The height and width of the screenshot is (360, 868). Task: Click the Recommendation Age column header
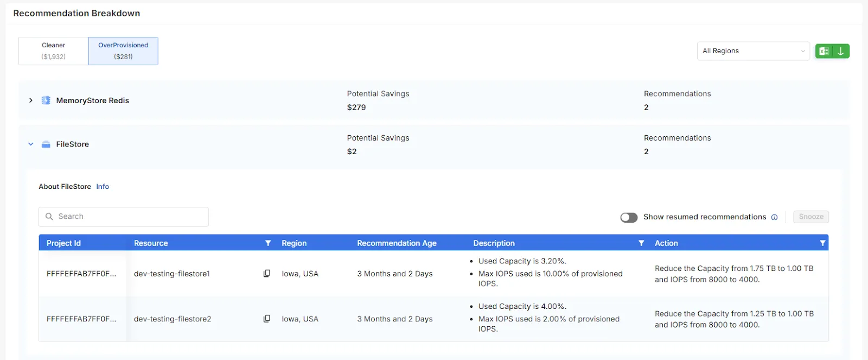397,243
